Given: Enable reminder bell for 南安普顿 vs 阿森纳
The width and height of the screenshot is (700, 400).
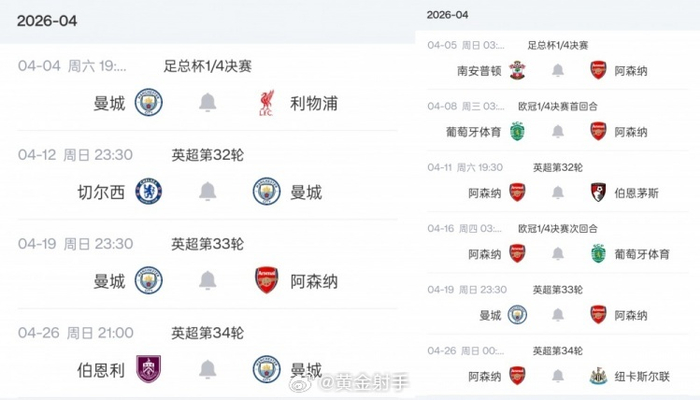Looking at the screenshot, I should pos(558,70).
